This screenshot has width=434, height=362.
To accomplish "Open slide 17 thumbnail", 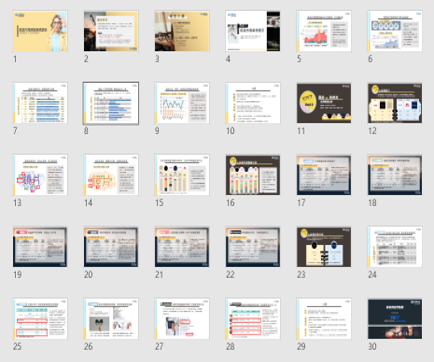I will [324, 175].
